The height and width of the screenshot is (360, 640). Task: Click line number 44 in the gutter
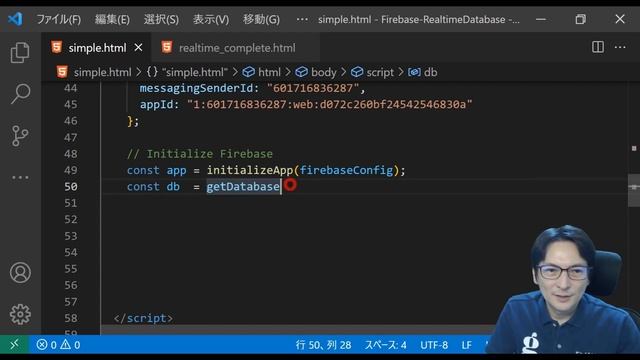[71, 88]
